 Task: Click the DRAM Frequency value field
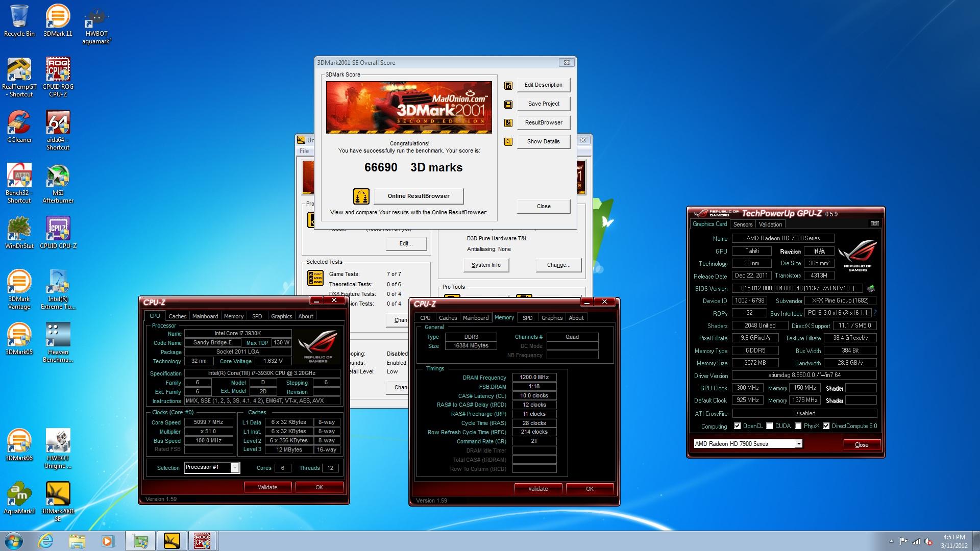tap(534, 378)
